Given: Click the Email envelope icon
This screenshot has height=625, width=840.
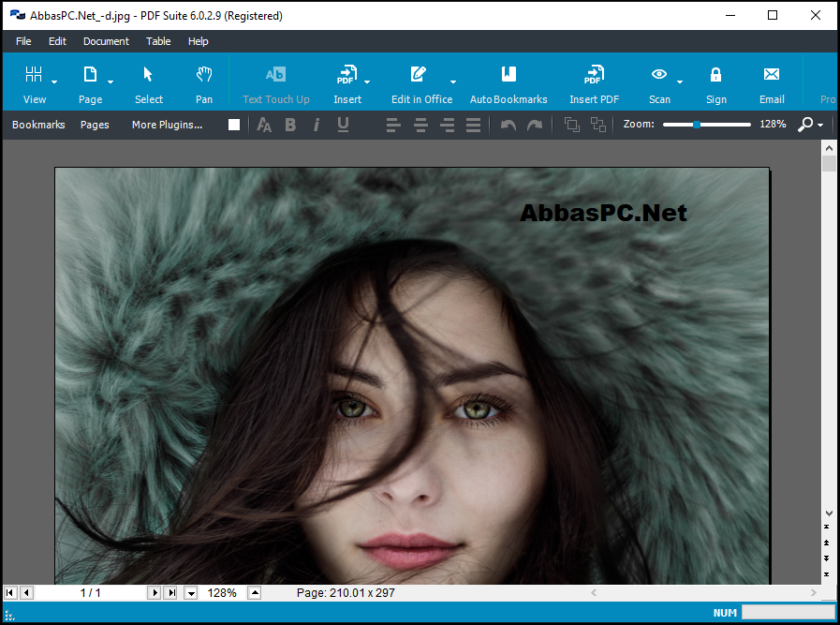Looking at the screenshot, I should click(772, 74).
